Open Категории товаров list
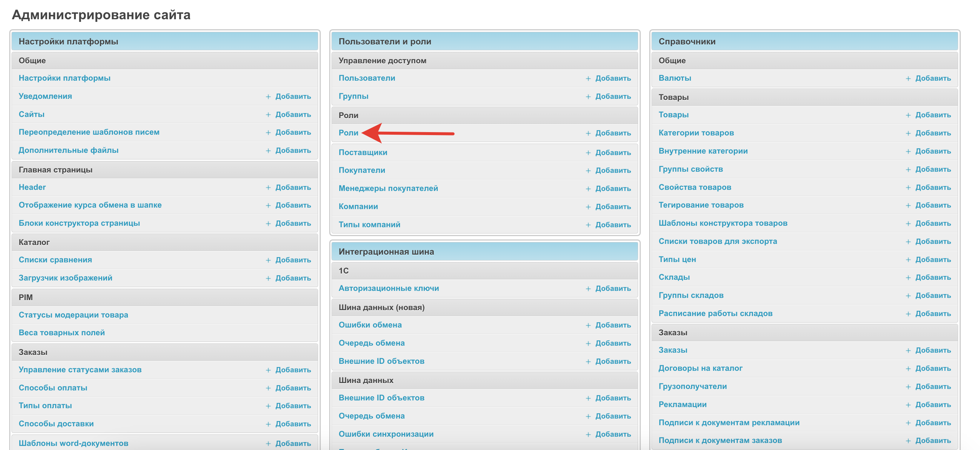The height and width of the screenshot is (450, 980). 696,132
